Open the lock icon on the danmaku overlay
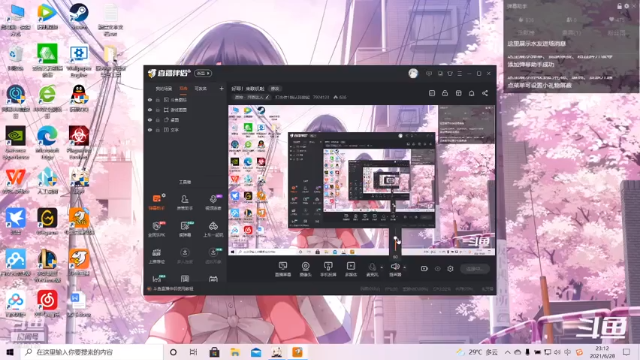640x360 pixels. [x=619, y=6]
